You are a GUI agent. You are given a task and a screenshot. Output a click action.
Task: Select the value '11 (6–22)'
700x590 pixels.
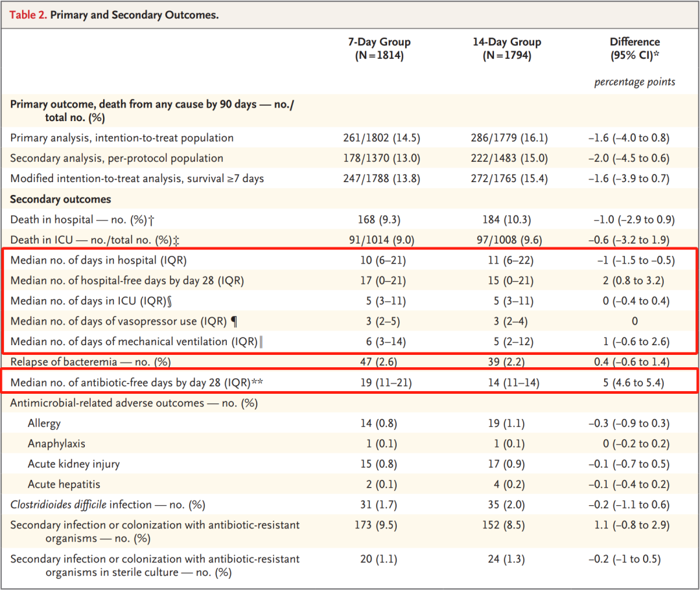tap(510, 260)
